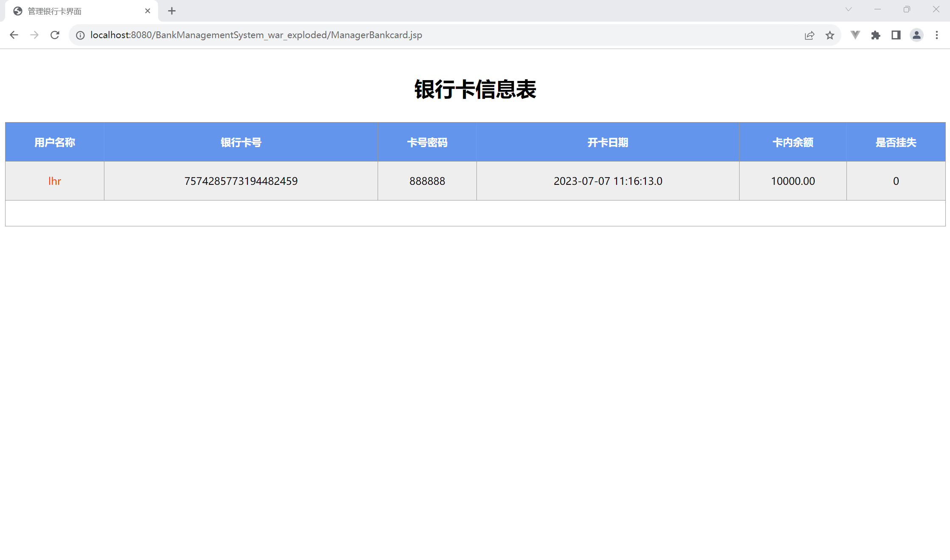Select the 管理银行卡界面 tab

point(76,11)
